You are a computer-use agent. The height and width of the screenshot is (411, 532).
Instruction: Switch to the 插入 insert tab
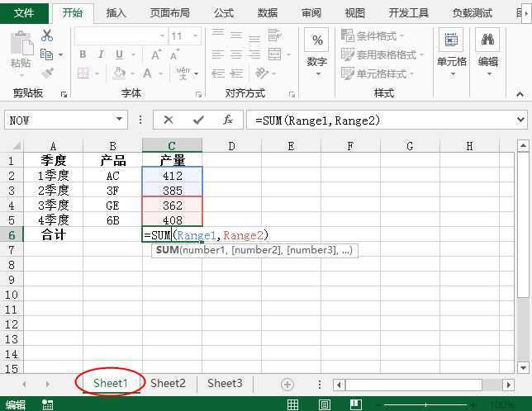pos(116,13)
